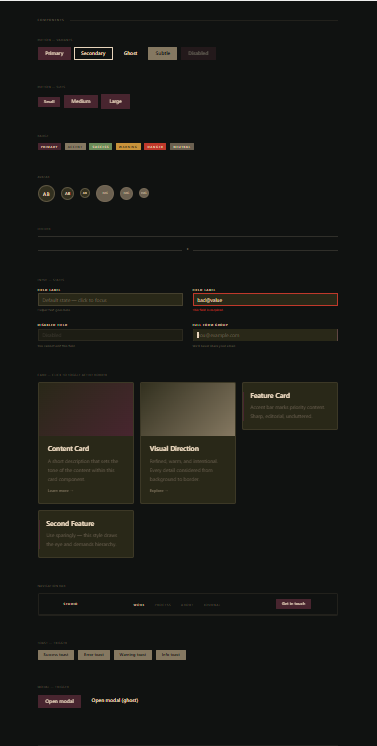
Task: Click Explore link on Visual Direction card
Action: (x=159, y=491)
